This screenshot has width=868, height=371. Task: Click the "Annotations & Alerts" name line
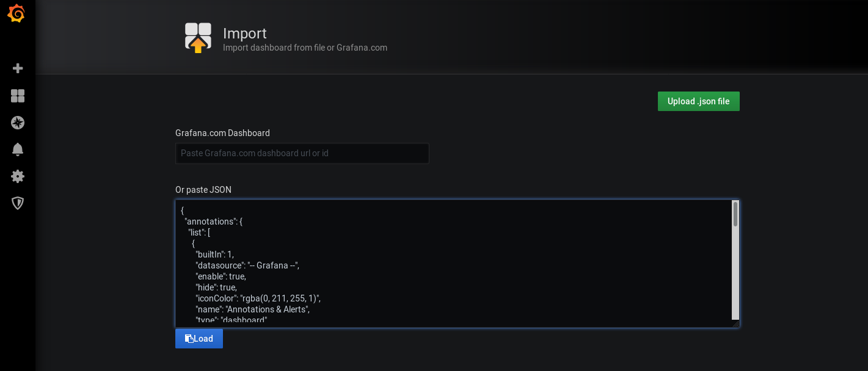[253, 309]
